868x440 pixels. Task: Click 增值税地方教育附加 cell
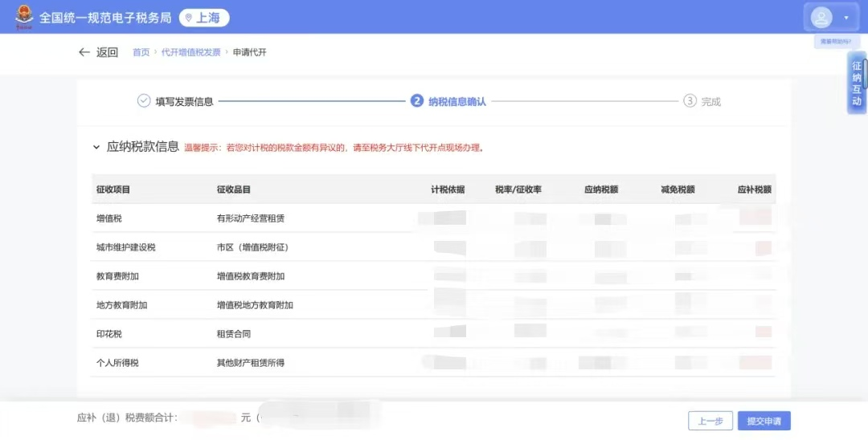click(256, 304)
